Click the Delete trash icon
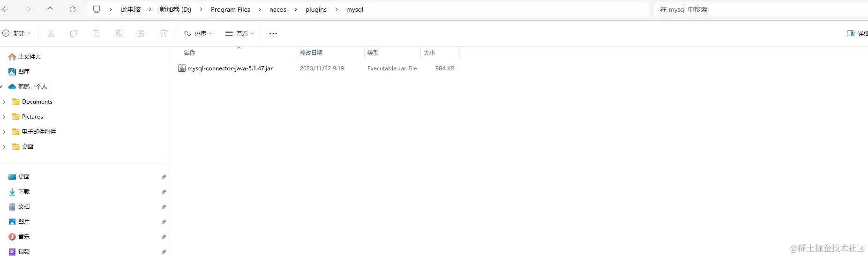Viewport: 868px width, 256px height. tap(164, 33)
